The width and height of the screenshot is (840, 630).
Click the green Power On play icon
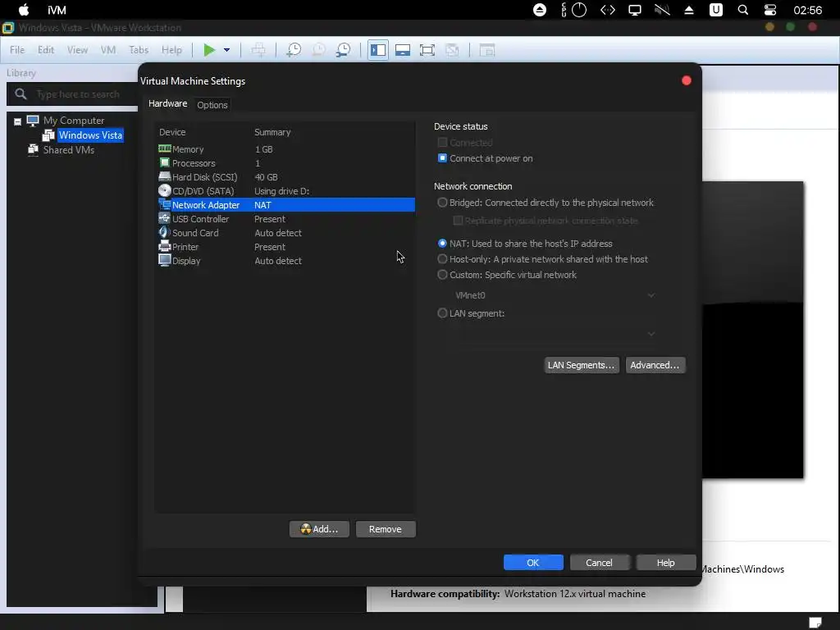pyautogui.click(x=209, y=50)
